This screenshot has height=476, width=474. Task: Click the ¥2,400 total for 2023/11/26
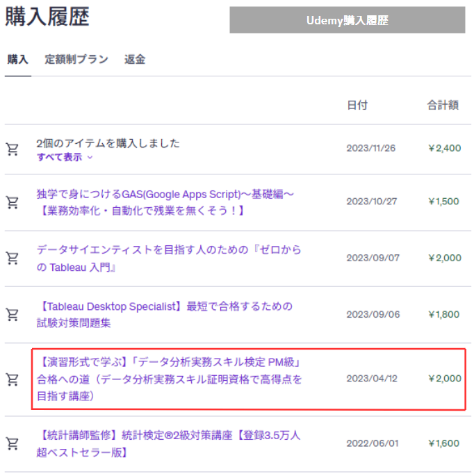pyautogui.click(x=444, y=148)
